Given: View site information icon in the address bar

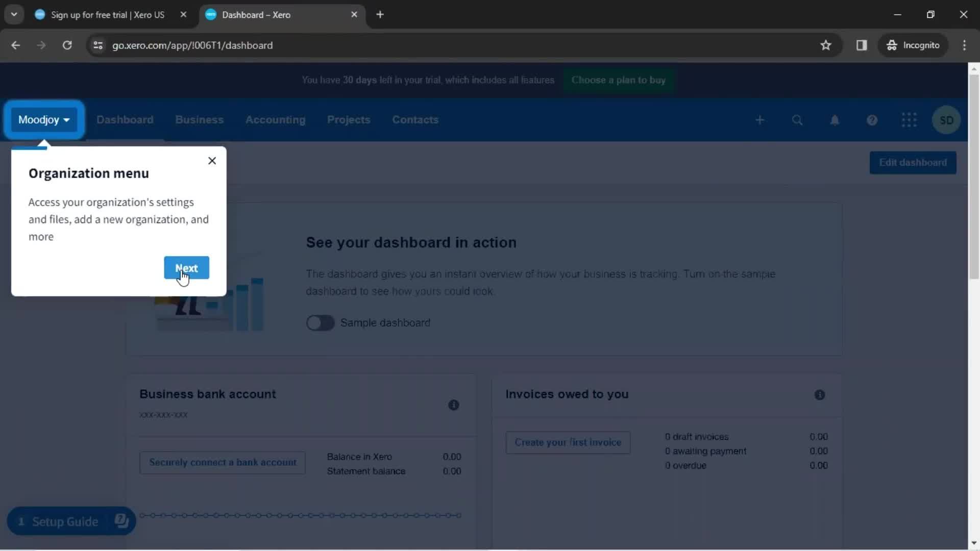Looking at the screenshot, I should [98, 45].
